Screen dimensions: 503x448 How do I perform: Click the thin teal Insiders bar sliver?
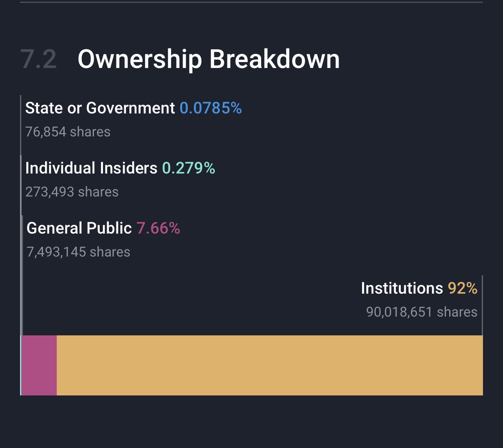21,365
